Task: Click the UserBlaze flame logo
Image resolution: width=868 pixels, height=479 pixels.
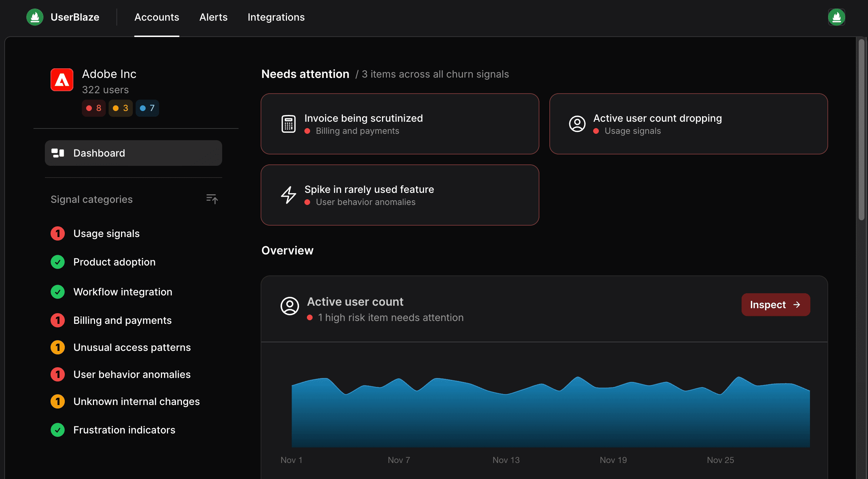Action: (35, 17)
